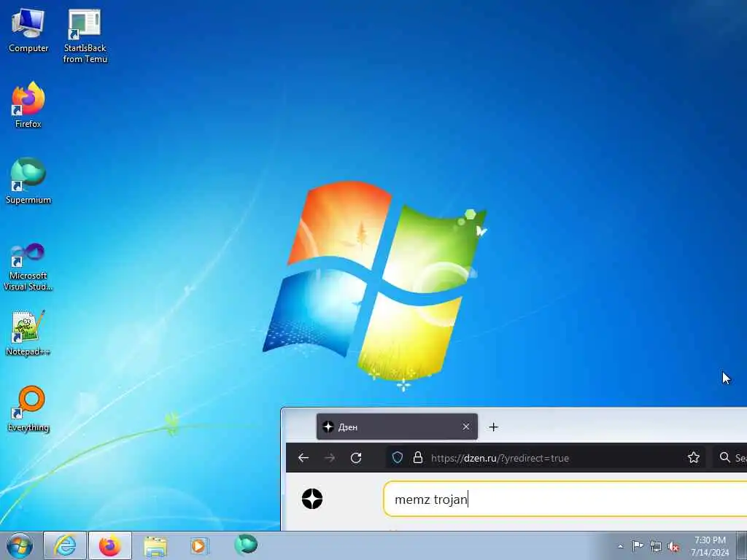Viewport: 747px width, 560px height.
Task: Launch Notepad++ from the desktop
Action: click(x=28, y=332)
